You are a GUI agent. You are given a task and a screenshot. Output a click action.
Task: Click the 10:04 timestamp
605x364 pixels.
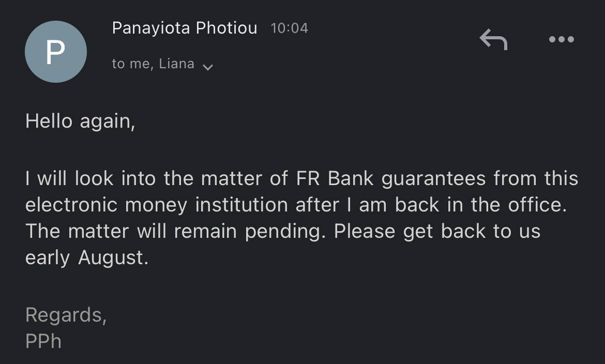tap(289, 28)
